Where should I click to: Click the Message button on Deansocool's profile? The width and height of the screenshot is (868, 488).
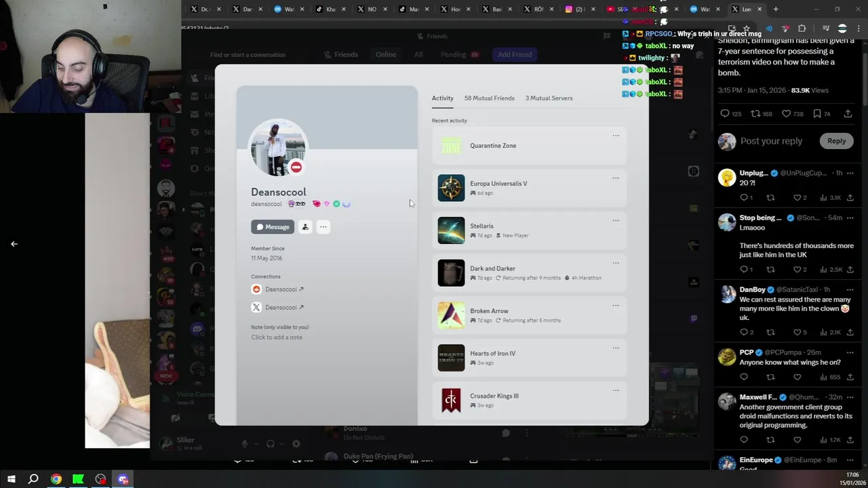[273, 227]
